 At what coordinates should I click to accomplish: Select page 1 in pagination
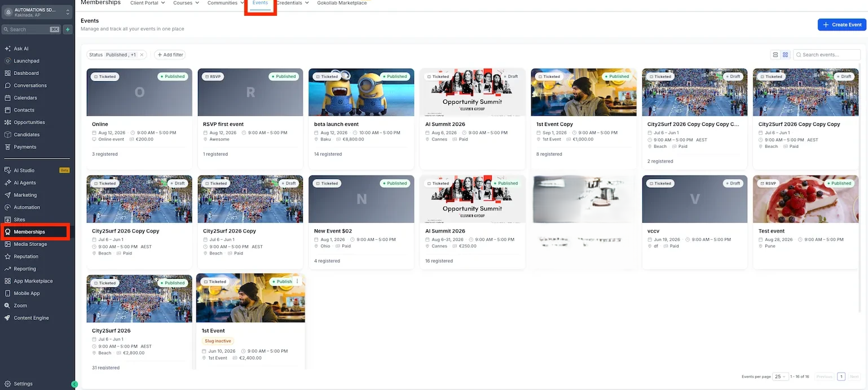(841, 376)
